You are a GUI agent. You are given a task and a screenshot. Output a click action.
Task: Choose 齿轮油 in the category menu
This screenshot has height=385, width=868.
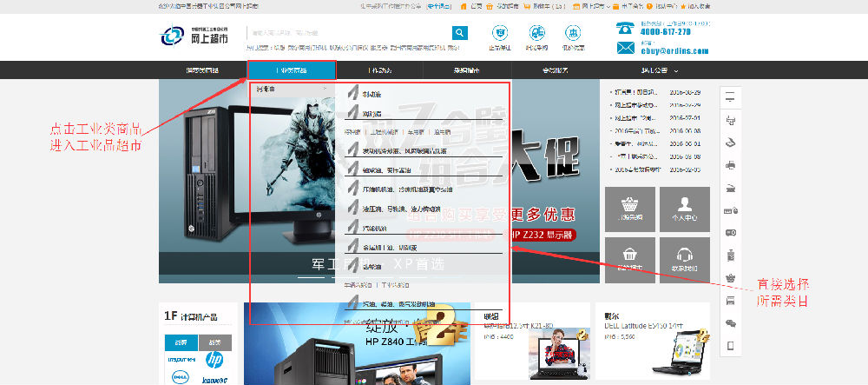[372, 267]
